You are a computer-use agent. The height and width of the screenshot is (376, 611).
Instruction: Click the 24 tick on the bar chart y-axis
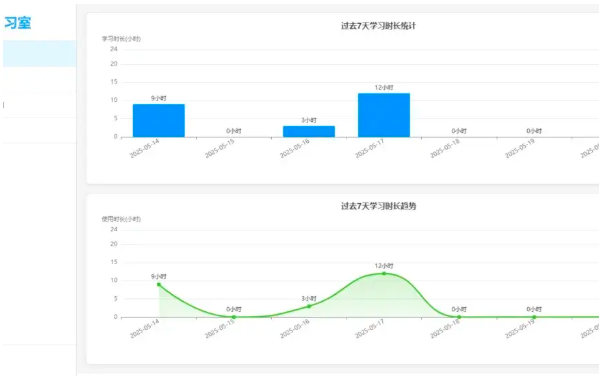pyautogui.click(x=114, y=49)
